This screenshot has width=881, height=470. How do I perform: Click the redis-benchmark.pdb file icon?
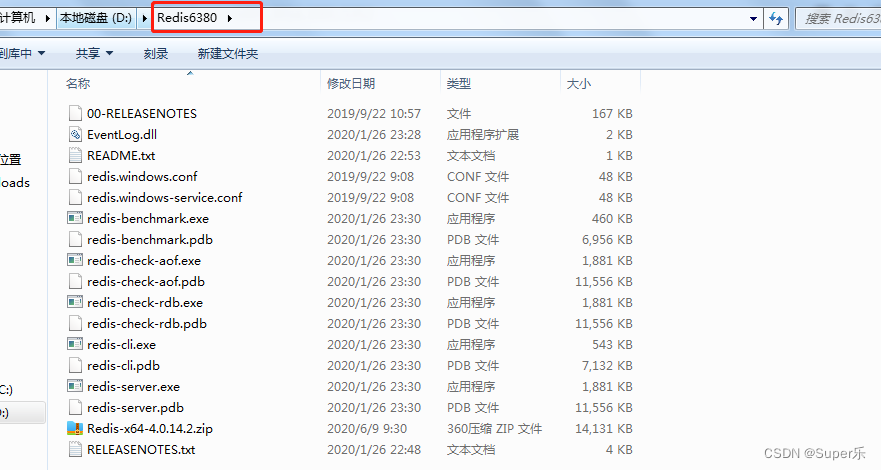(x=75, y=239)
